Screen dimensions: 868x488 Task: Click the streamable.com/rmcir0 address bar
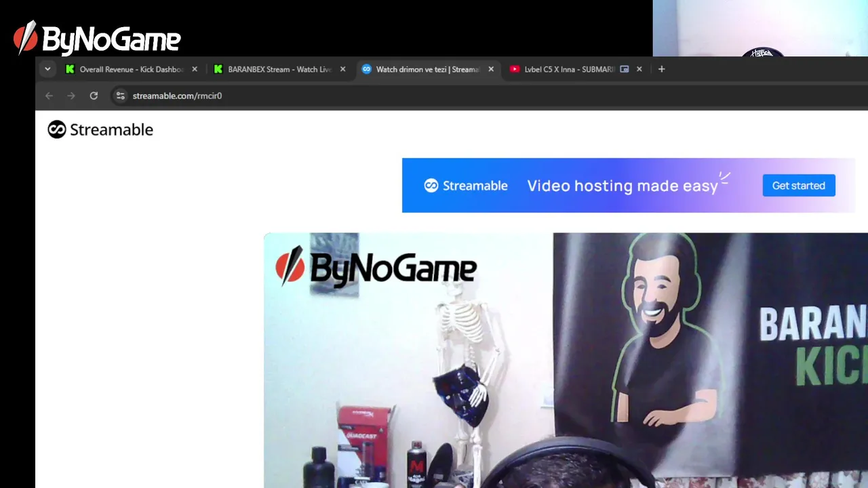coord(177,96)
